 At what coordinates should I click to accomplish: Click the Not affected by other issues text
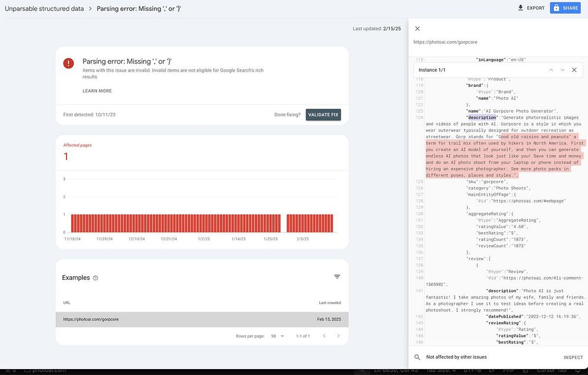(x=456, y=357)
